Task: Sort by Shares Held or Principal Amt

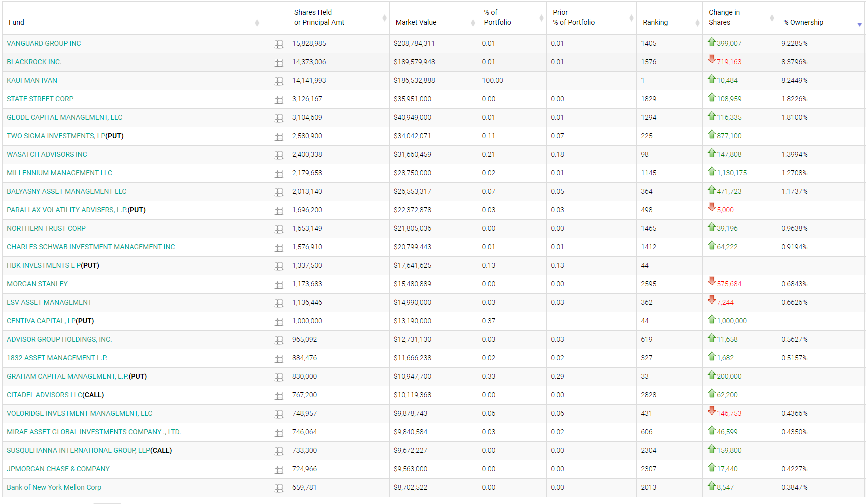Action: [339, 18]
